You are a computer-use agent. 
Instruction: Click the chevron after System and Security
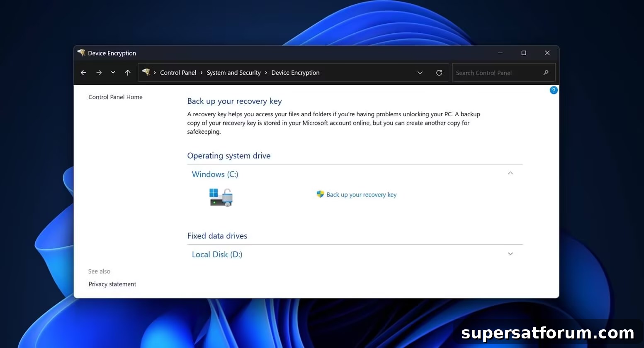pos(266,73)
